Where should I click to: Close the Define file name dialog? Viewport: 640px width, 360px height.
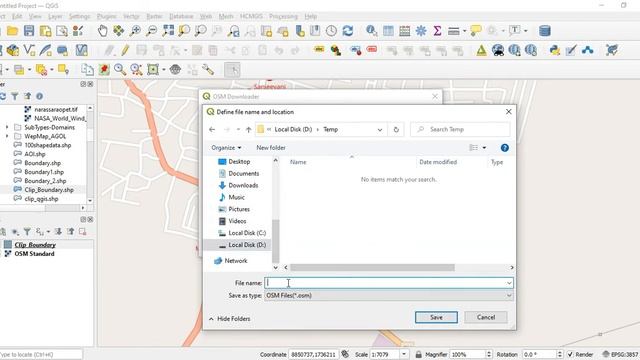coord(509,111)
